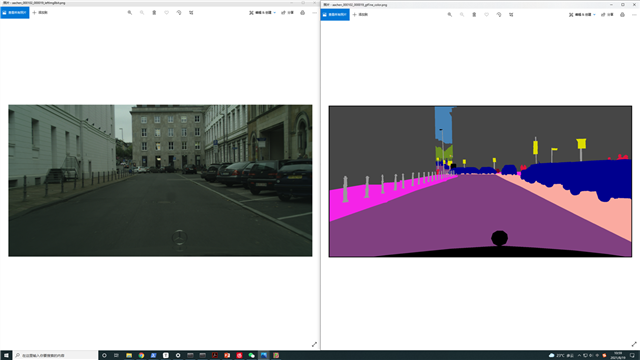Screen dimensions: 640x360
Task: Delete the image in right Photos window
Action: (474, 14)
